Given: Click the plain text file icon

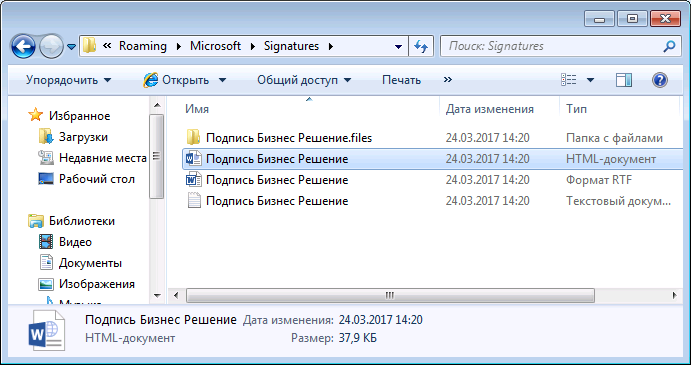Looking at the screenshot, I should [193, 201].
